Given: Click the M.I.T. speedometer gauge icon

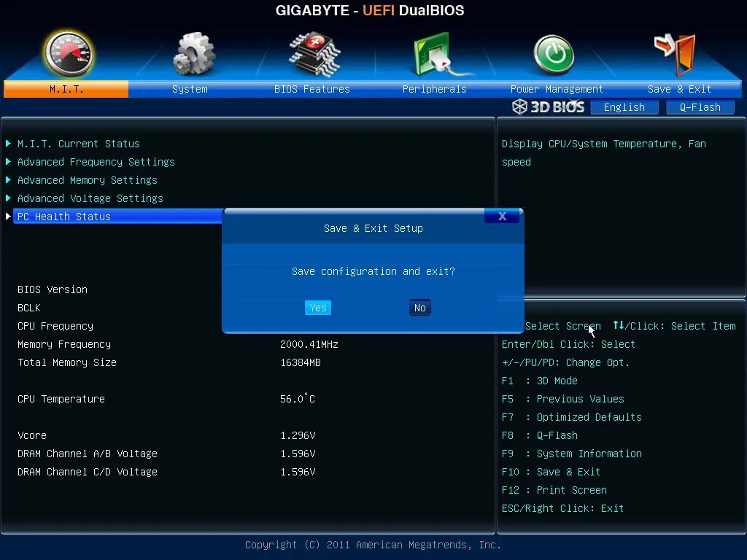Looking at the screenshot, I should pyautogui.click(x=68, y=53).
